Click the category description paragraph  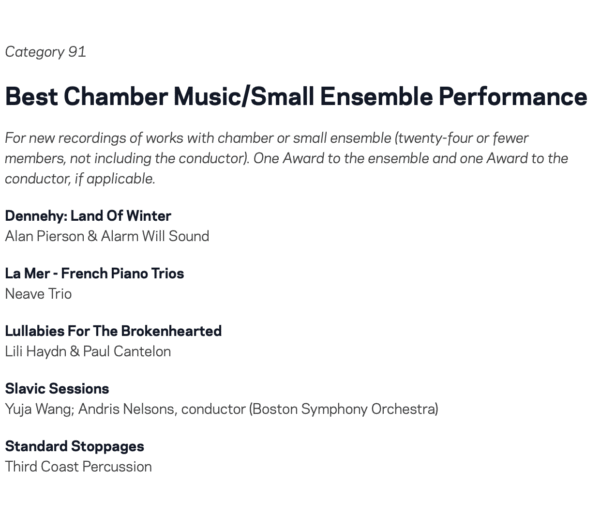(x=286, y=158)
